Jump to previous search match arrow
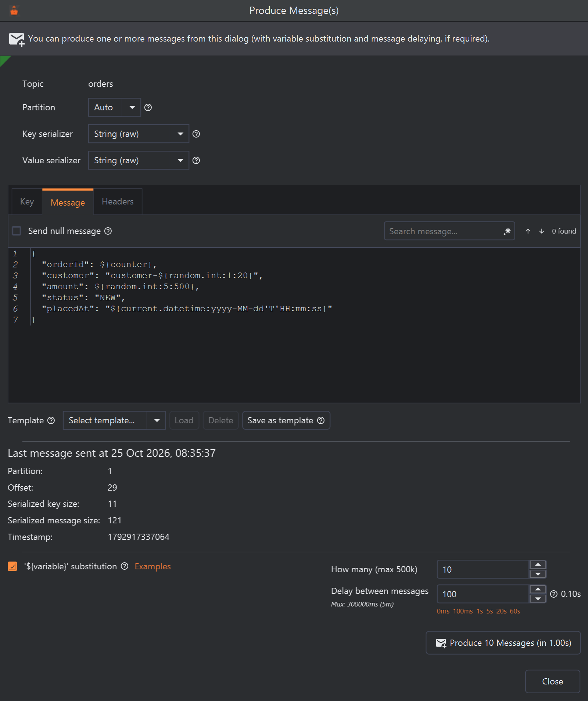 (528, 231)
